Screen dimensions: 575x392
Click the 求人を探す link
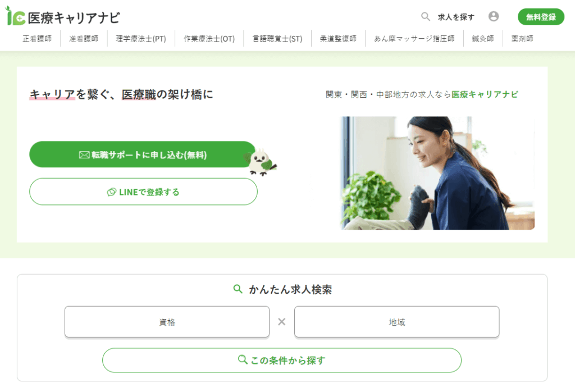click(456, 17)
